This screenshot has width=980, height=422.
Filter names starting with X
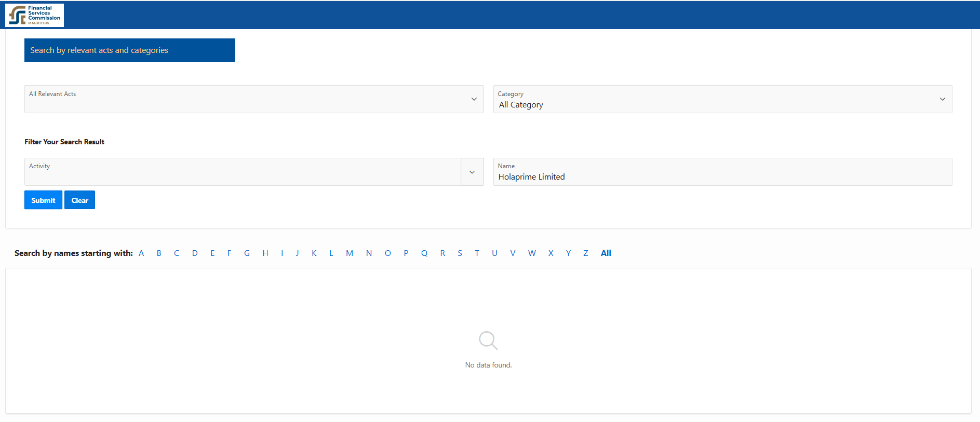pos(551,253)
